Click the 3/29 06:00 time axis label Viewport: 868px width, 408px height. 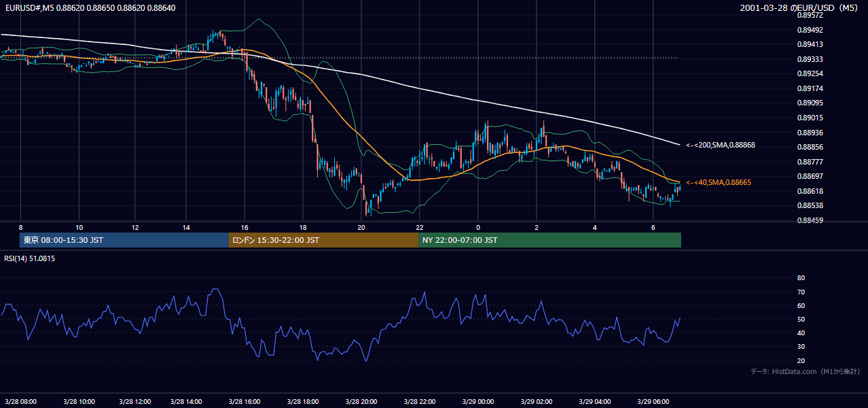pos(653,402)
